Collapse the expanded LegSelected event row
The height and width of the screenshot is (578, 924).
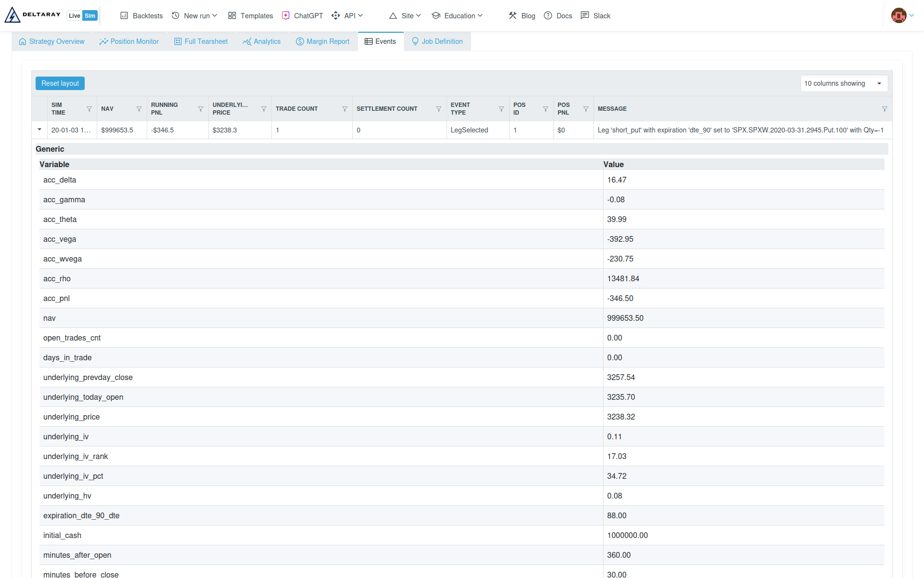39,130
